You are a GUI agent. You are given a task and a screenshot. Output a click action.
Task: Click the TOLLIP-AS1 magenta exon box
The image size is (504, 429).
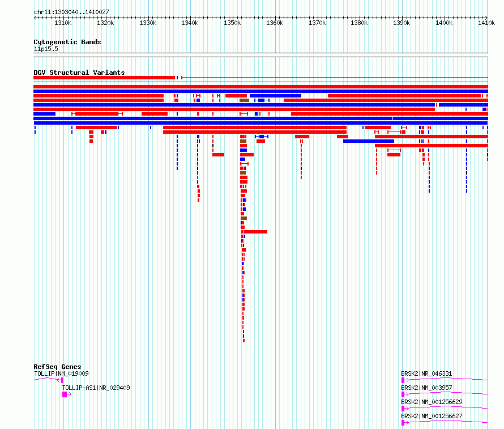[65, 394]
